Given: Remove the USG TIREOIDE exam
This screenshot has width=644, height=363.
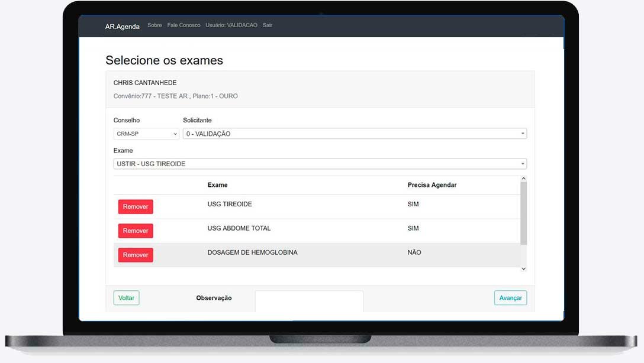Looking at the screenshot, I should [x=136, y=207].
